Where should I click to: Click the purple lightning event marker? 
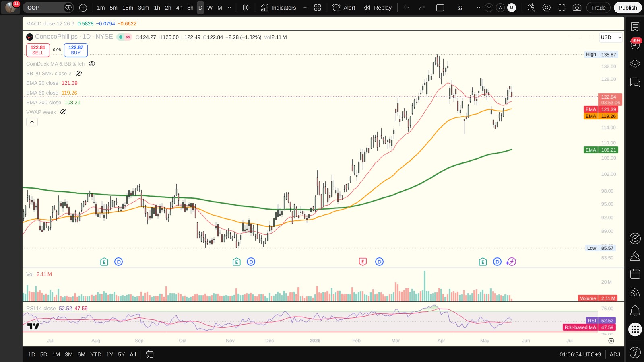[x=511, y=262]
